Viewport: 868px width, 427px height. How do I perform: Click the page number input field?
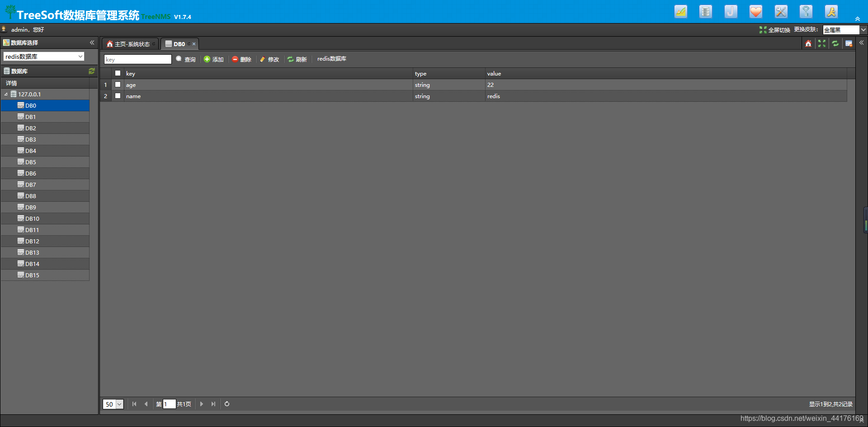pyautogui.click(x=169, y=404)
